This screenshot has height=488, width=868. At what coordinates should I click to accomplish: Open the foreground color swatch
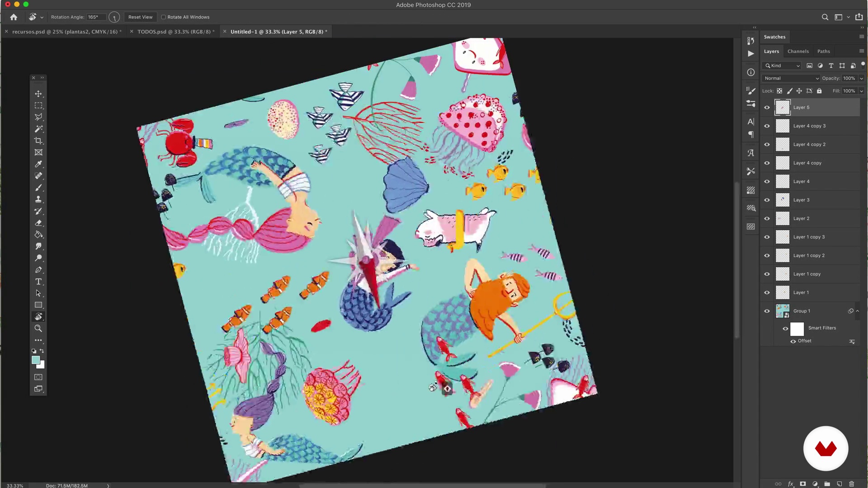click(x=36, y=360)
